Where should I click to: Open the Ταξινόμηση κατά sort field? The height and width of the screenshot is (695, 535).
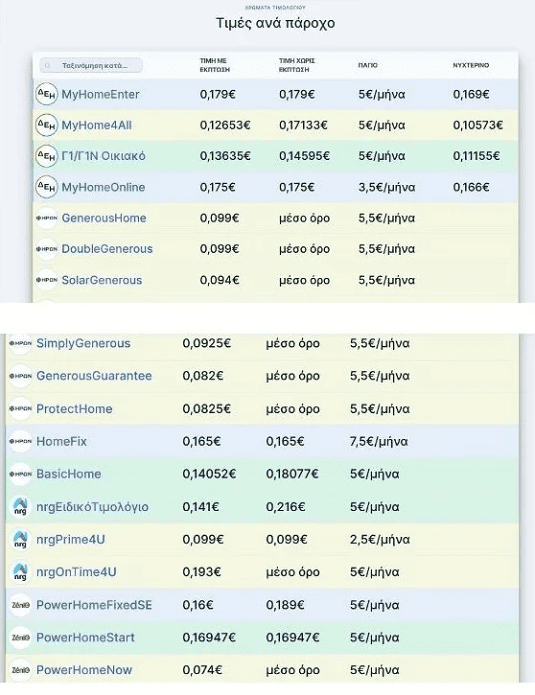click(91, 66)
